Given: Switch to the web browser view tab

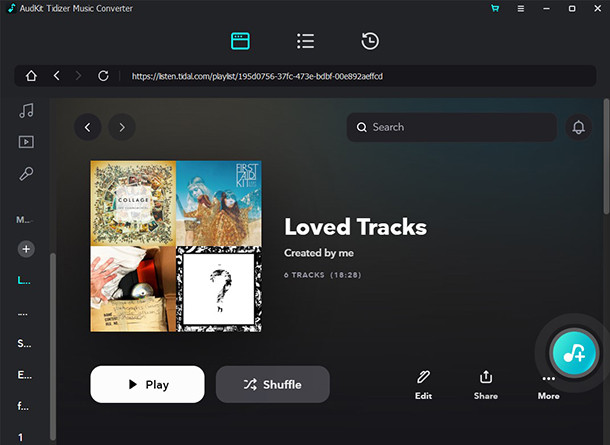Looking at the screenshot, I should 240,41.
